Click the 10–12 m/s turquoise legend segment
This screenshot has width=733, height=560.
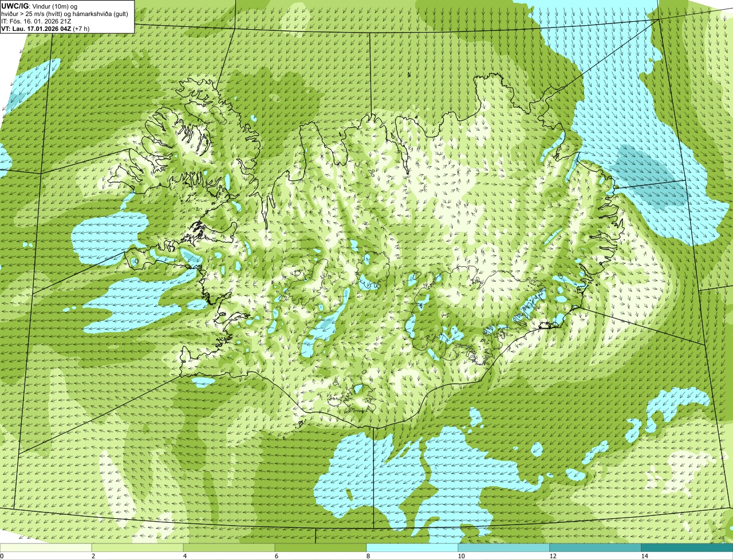504,547
